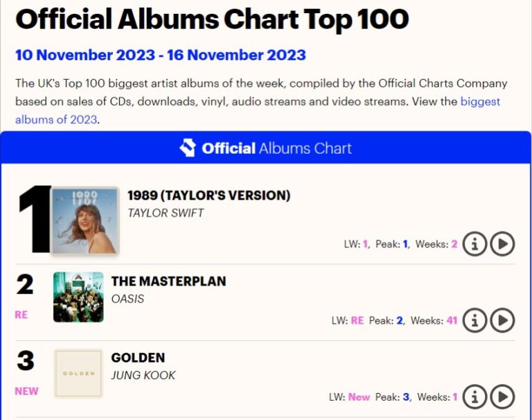Click the Official Charts logo icon

pyautogui.click(x=188, y=148)
